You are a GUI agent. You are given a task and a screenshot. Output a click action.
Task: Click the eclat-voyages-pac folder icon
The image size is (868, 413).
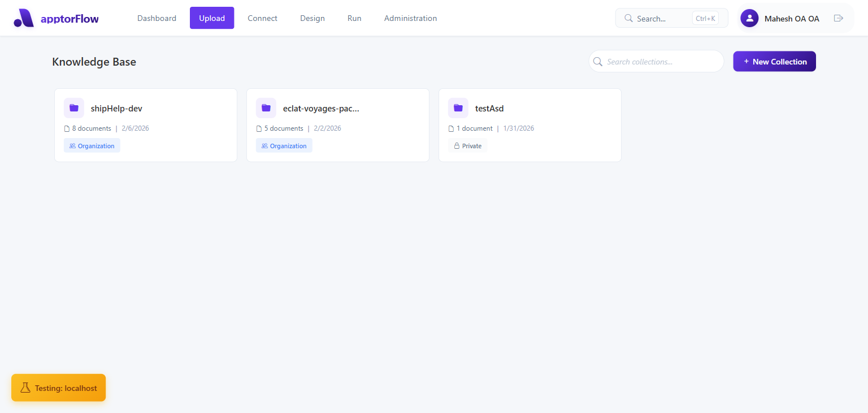pos(266,107)
